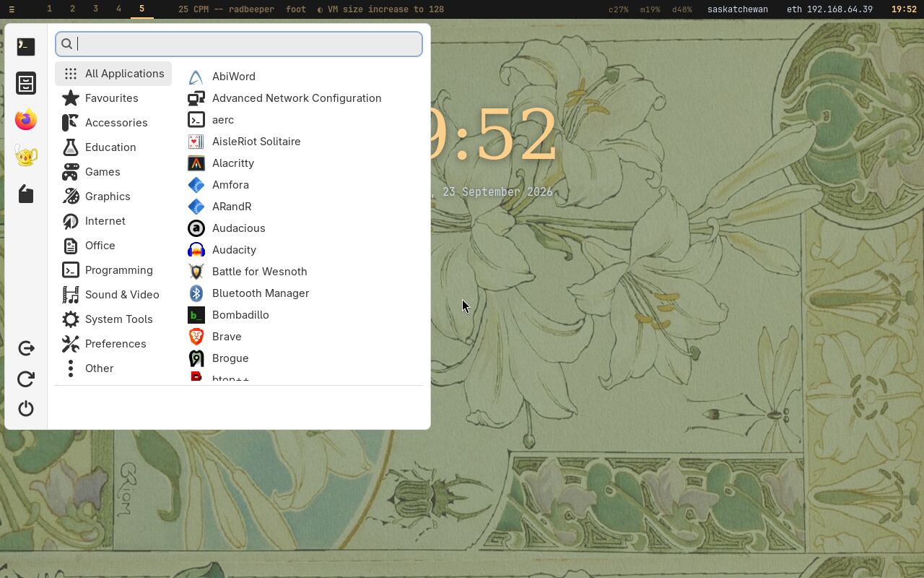Viewport: 924px width, 578px height.
Task: Open the file manager favourite in the sidebar
Action: [x=26, y=83]
